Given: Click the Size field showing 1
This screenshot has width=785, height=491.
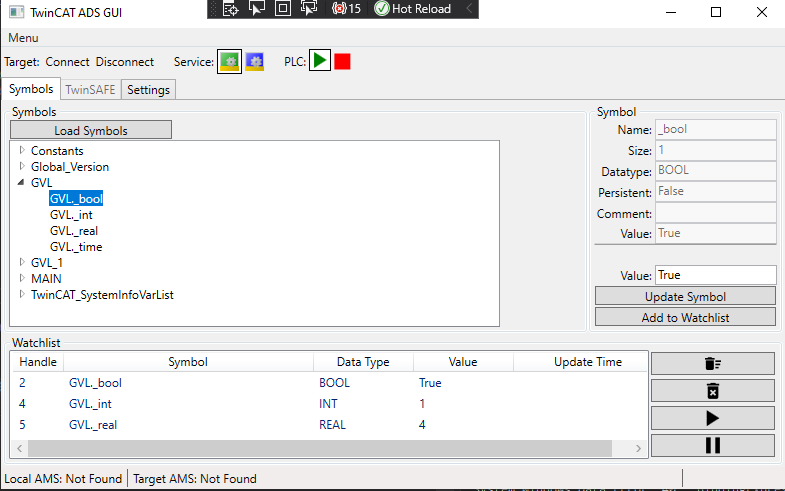Looking at the screenshot, I should pyautogui.click(x=716, y=150).
